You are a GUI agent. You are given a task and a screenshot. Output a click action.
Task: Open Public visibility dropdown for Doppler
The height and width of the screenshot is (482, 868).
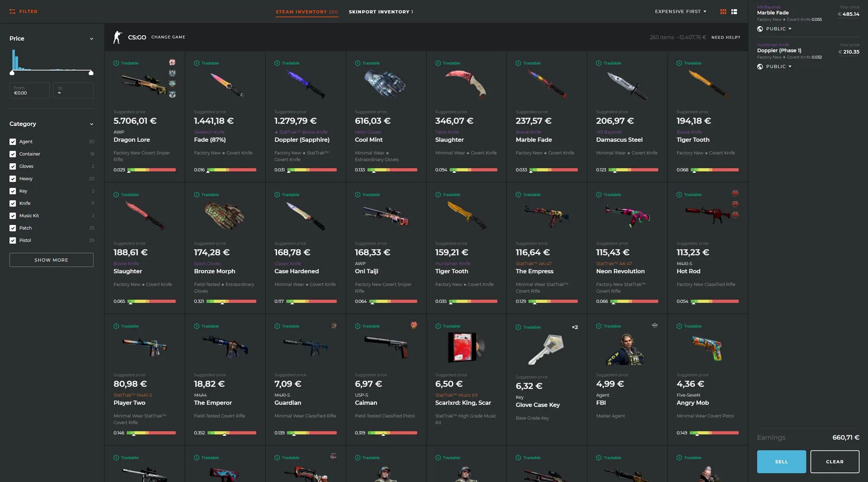point(778,66)
